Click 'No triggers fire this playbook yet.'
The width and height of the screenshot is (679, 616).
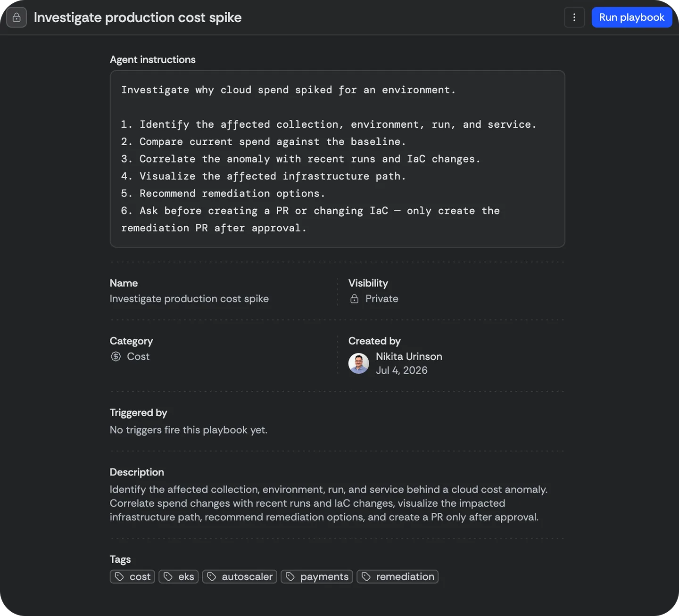click(189, 430)
